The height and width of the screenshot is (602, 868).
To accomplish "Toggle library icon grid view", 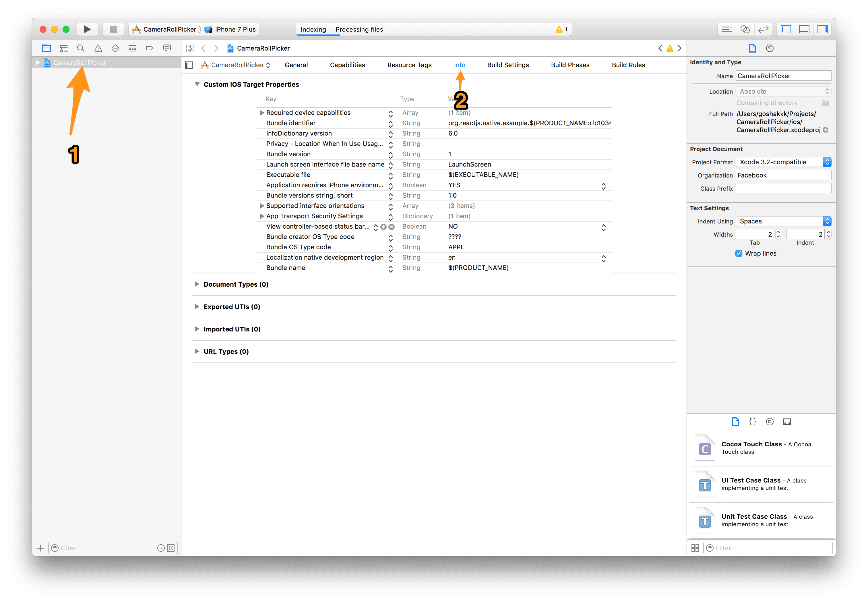I will (695, 548).
